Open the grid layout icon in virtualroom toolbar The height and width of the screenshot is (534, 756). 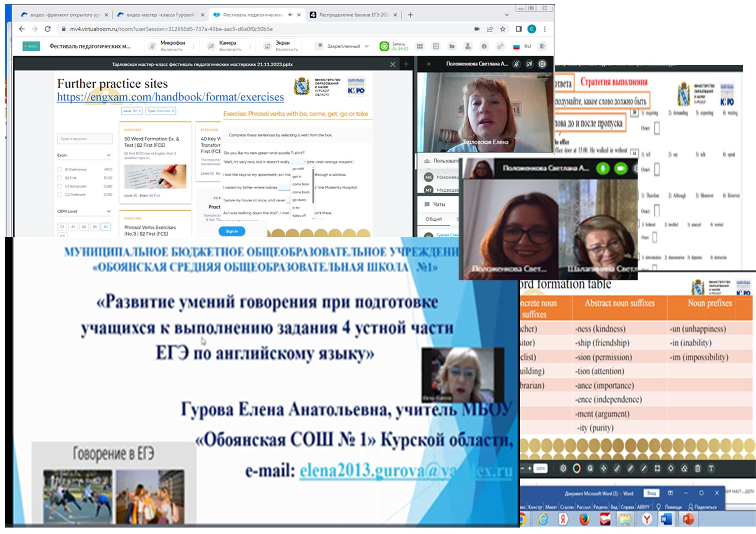point(419,46)
